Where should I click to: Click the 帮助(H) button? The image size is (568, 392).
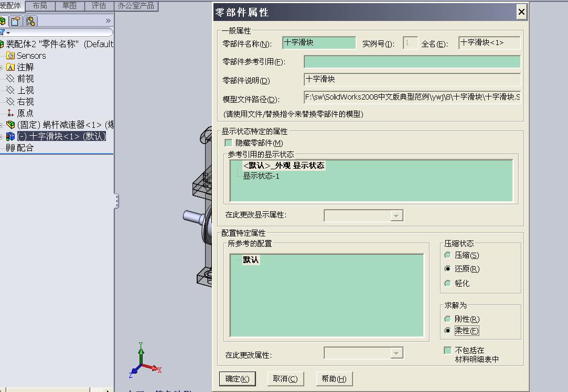point(334,379)
